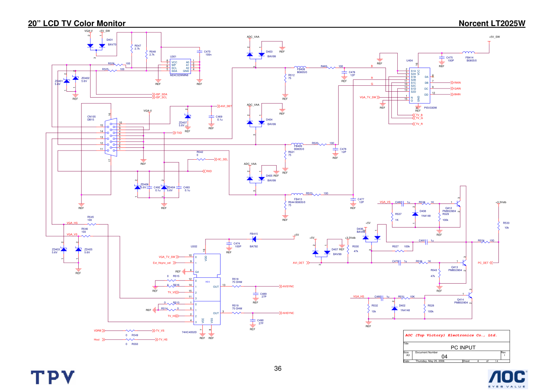Click the R519 75 OHM resistor label
This screenshot has width=555, height=392.
[x=237, y=307]
